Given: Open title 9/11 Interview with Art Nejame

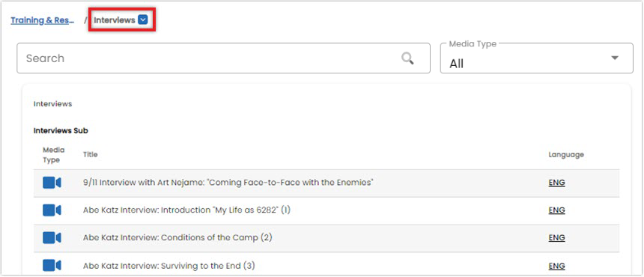Looking at the screenshot, I should pos(228,183).
